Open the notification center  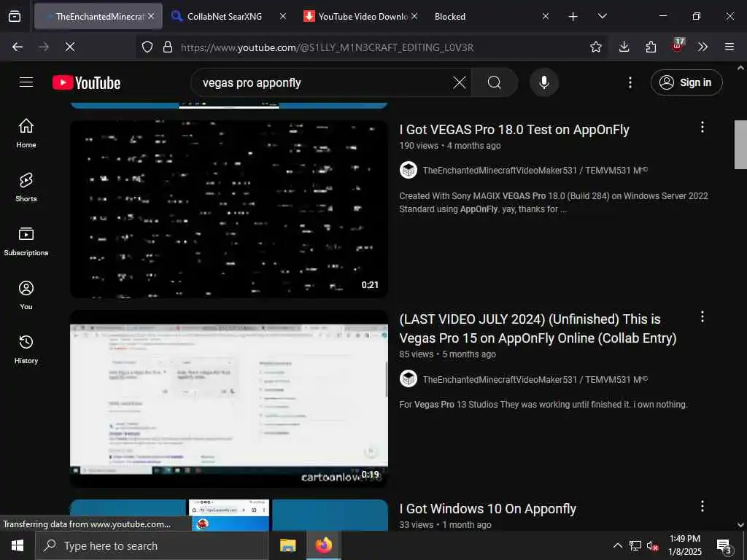click(724, 546)
